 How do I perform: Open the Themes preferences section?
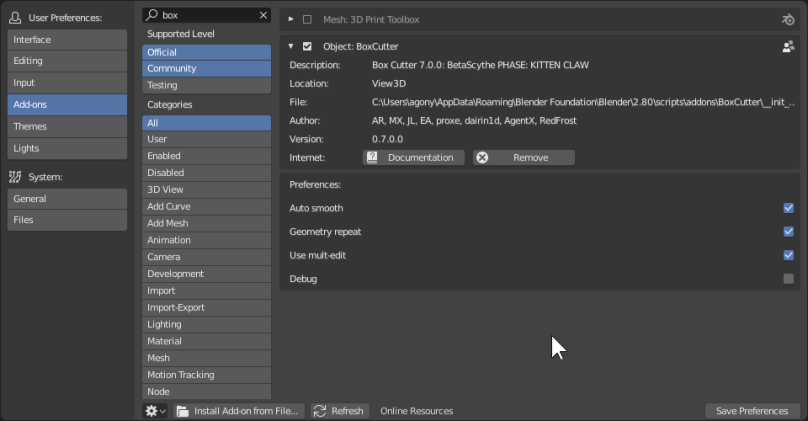click(67, 126)
